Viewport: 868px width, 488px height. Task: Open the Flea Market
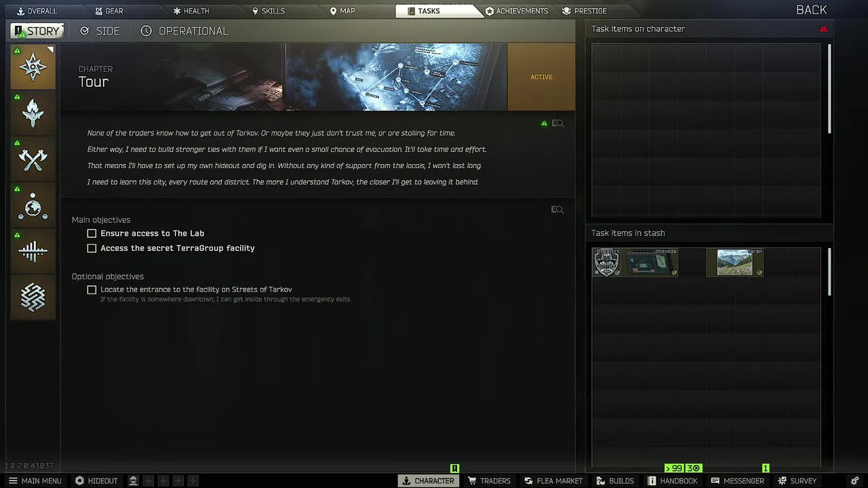point(553,481)
